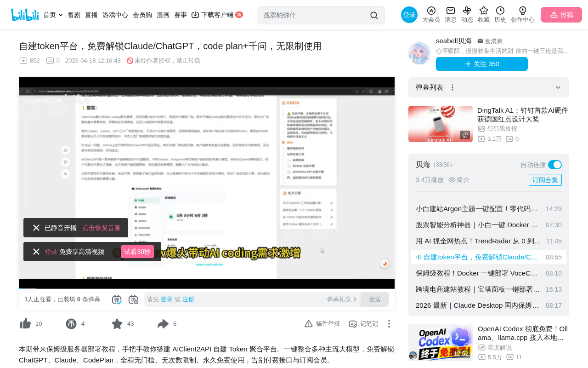The image size is (588, 368).
Task: Open danmaku list three-dot options
Action: (452, 87)
